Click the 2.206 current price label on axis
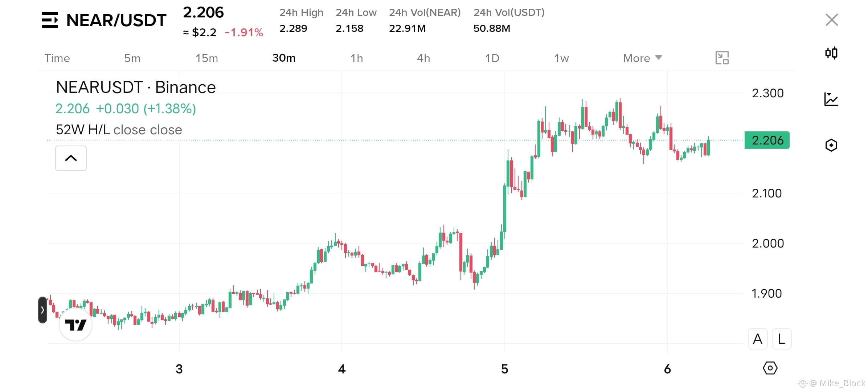The image size is (868, 392). [x=767, y=140]
